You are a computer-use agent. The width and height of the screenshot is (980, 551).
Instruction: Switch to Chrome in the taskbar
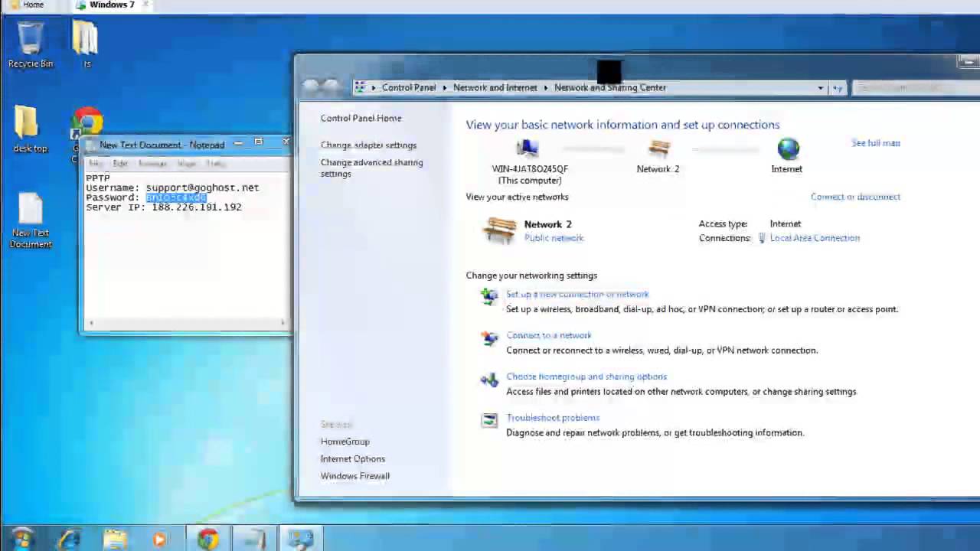tap(207, 540)
